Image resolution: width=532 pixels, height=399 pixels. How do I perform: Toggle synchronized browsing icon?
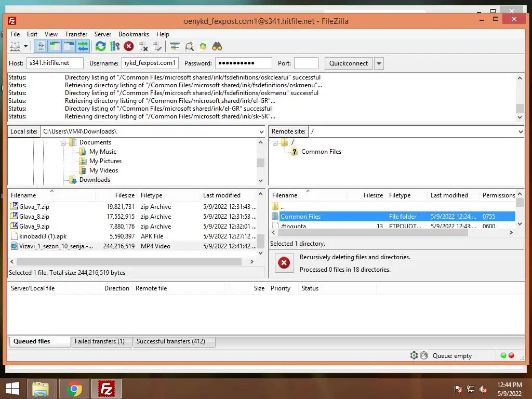(203, 46)
